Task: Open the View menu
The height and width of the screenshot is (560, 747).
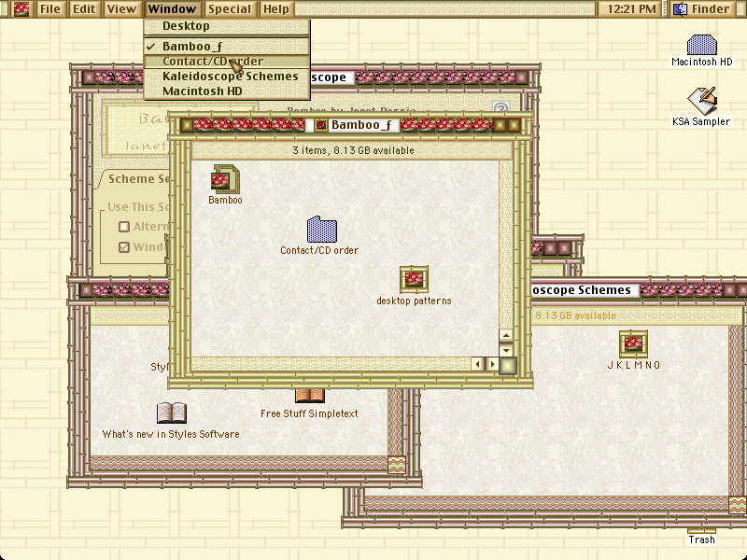Action: click(121, 9)
